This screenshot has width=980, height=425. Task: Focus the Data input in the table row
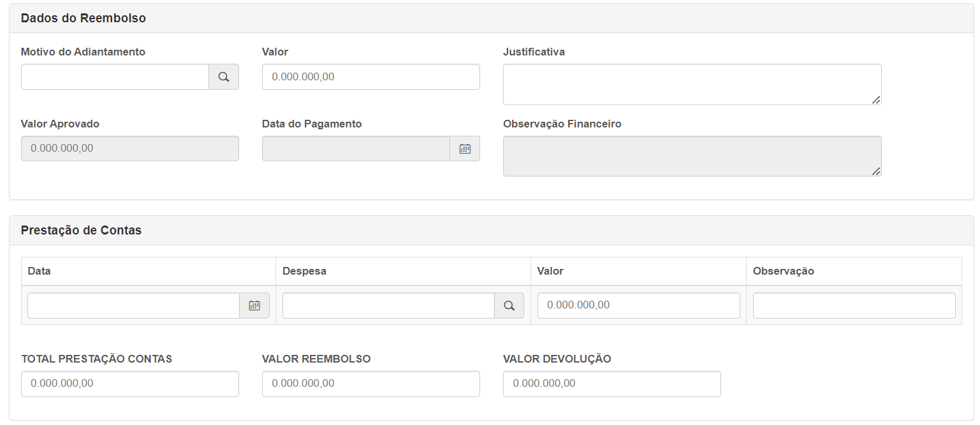pos(133,306)
